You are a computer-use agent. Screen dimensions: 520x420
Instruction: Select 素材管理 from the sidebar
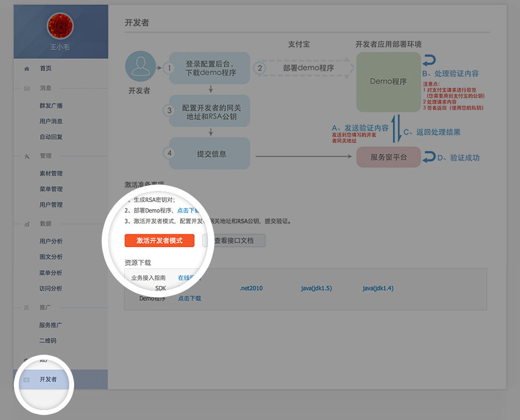[x=51, y=174]
